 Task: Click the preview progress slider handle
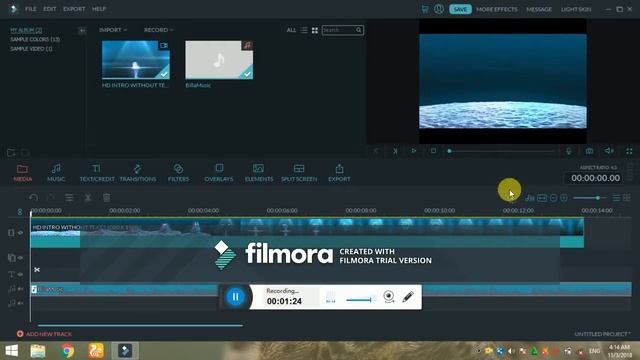(x=449, y=151)
